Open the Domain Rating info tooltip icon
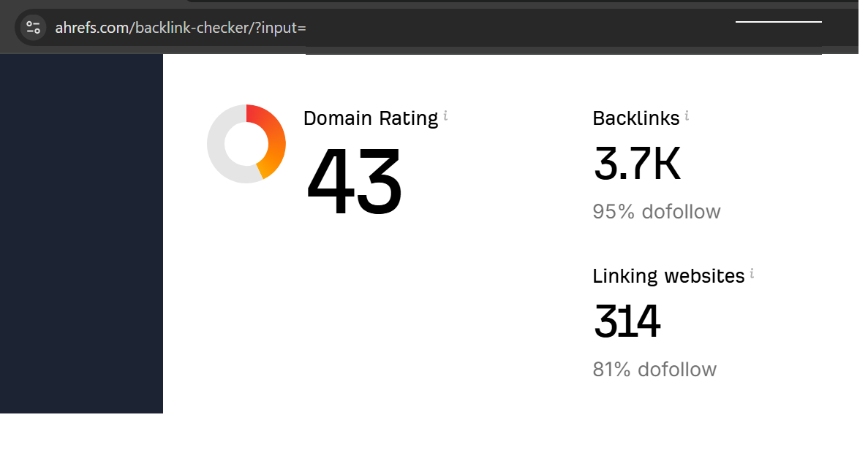Viewport: 868px width, 450px height. click(445, 116)
